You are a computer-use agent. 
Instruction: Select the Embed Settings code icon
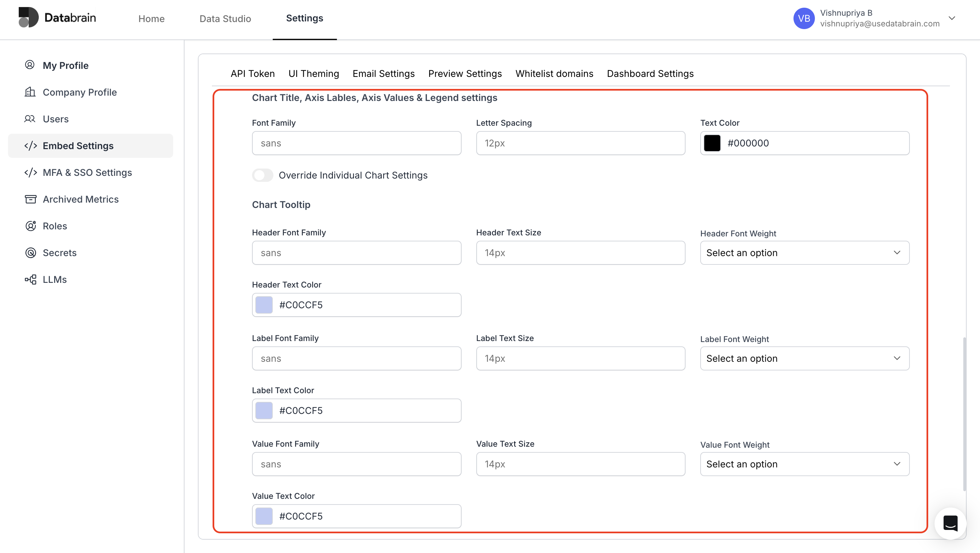31,145
